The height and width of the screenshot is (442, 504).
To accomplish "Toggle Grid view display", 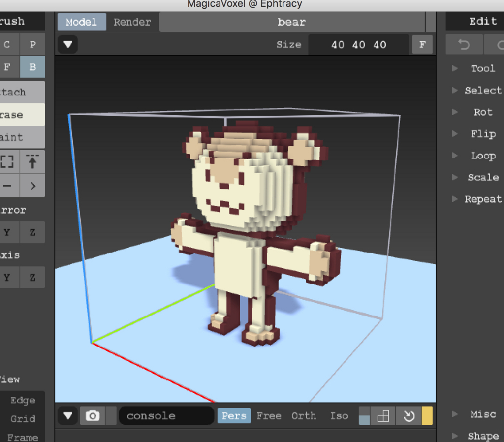I will click(23, 418).
